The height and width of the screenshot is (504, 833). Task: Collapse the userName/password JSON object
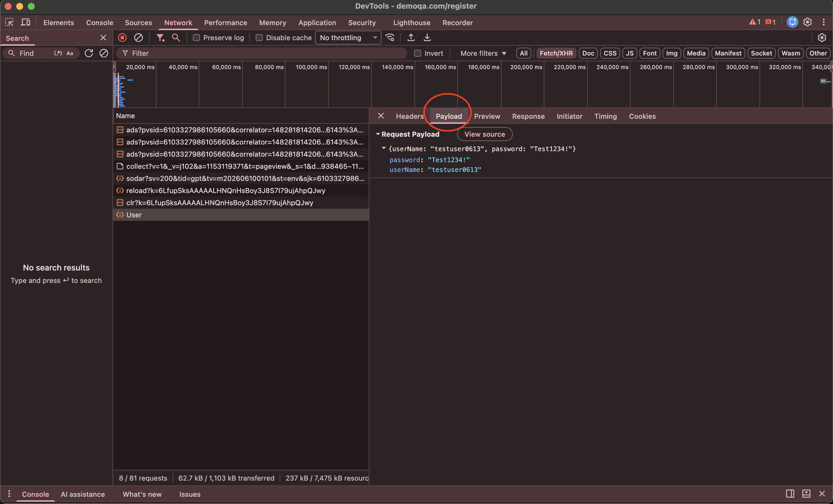click(384, 148)
